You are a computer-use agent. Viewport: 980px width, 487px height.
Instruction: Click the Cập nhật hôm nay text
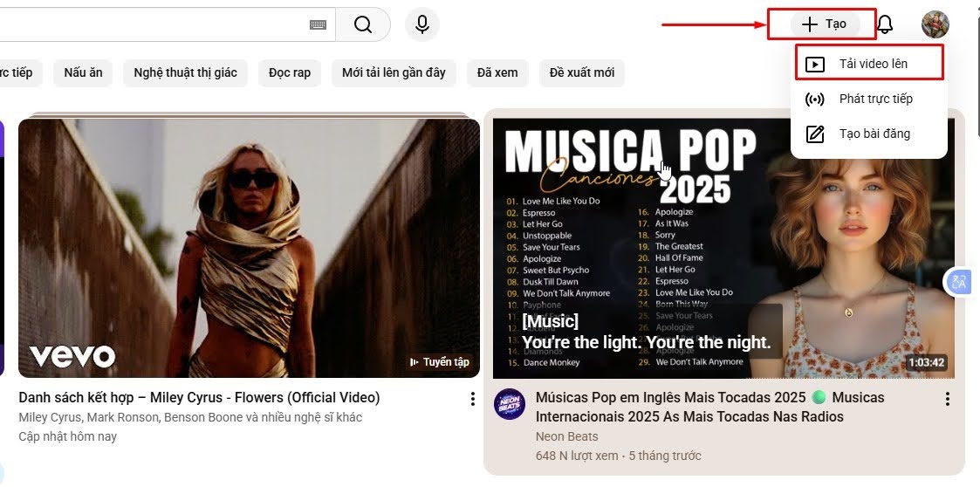tap(67, 436)
